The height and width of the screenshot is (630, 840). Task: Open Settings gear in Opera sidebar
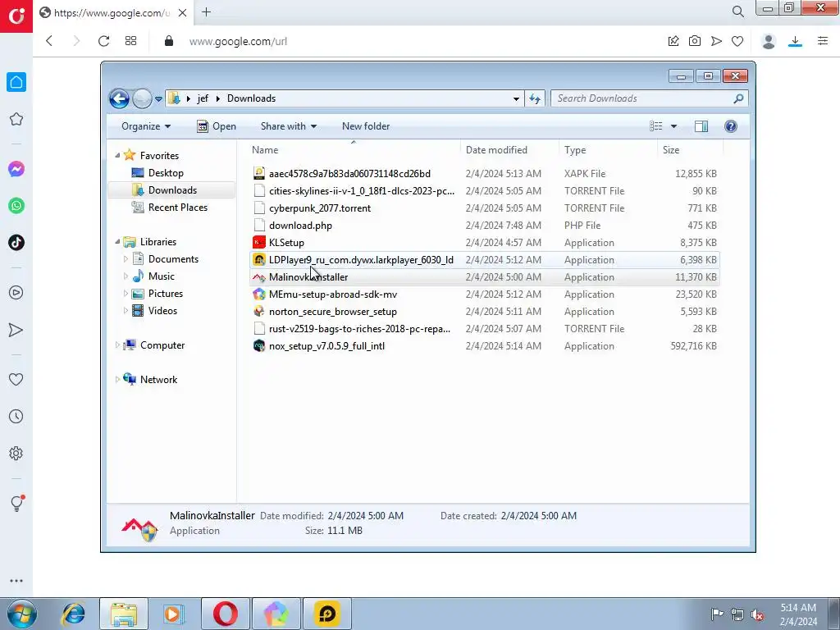coord(16,453)
